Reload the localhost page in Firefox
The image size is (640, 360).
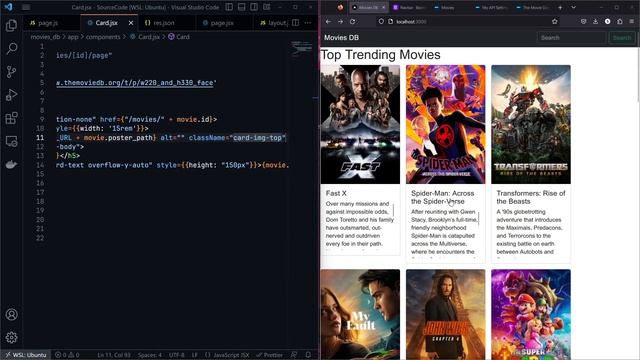[353, 22]
